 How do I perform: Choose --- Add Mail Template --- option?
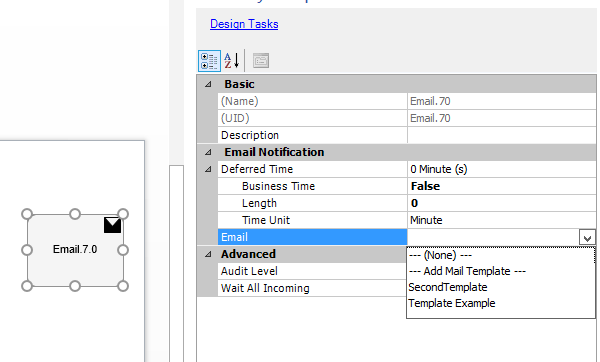[501, 271]
